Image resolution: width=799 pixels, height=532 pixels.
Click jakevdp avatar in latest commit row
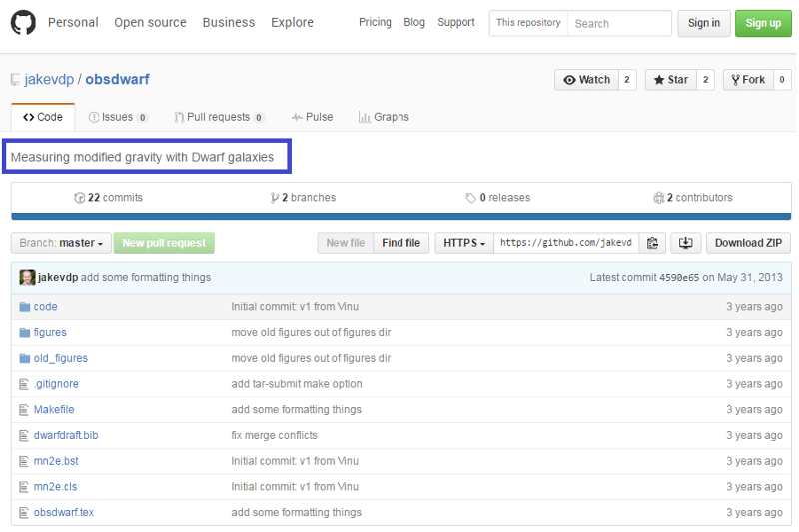[x=27, y=277]
